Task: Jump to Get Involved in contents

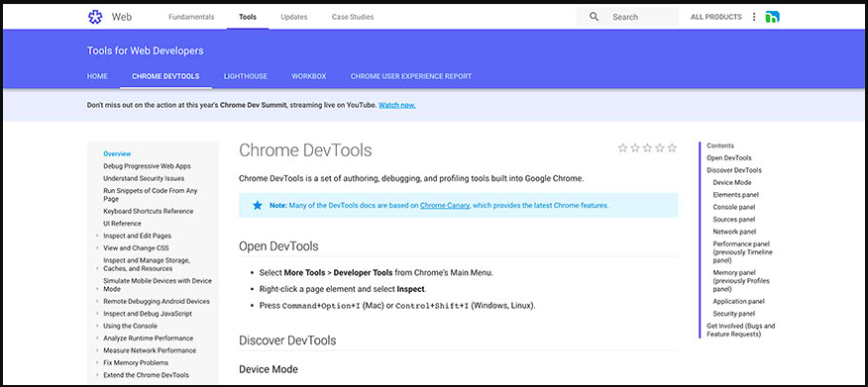Action: [741, 330]
